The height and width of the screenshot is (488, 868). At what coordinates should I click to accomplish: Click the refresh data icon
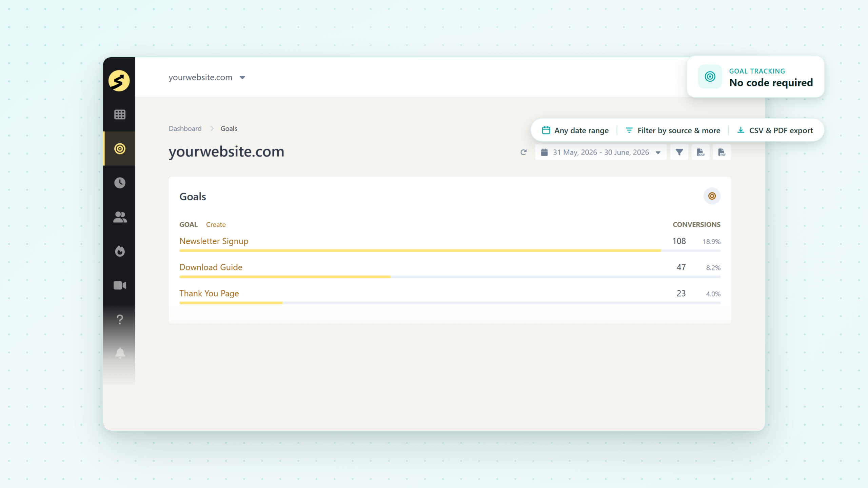(524, 152)
